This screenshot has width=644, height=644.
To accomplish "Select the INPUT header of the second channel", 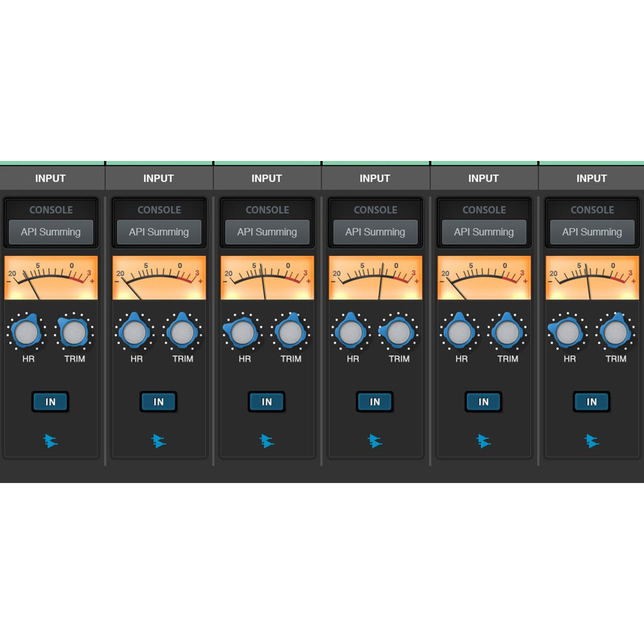I will point(159,178).
